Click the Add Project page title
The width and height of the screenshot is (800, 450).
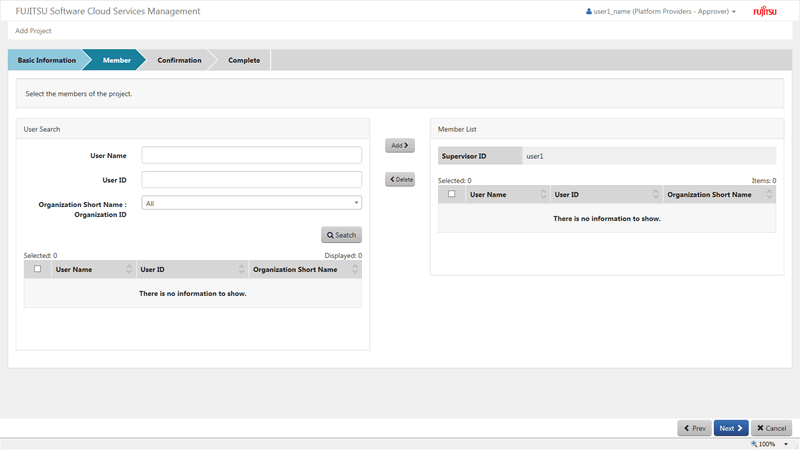(x=33, y=31)
